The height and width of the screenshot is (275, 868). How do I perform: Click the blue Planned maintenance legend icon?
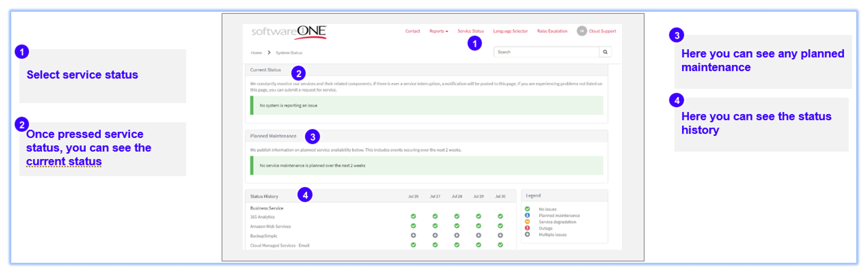coord(527,215)
